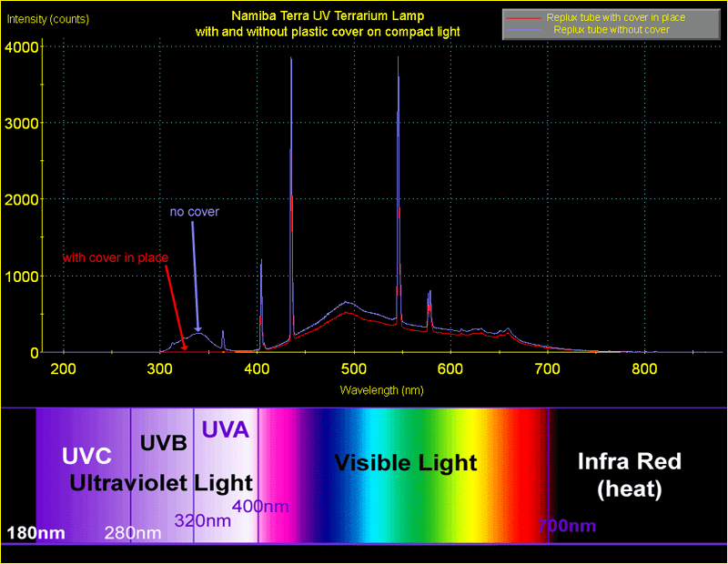Click the 'UVC' band label
The image size is (728, 564).
86,457
